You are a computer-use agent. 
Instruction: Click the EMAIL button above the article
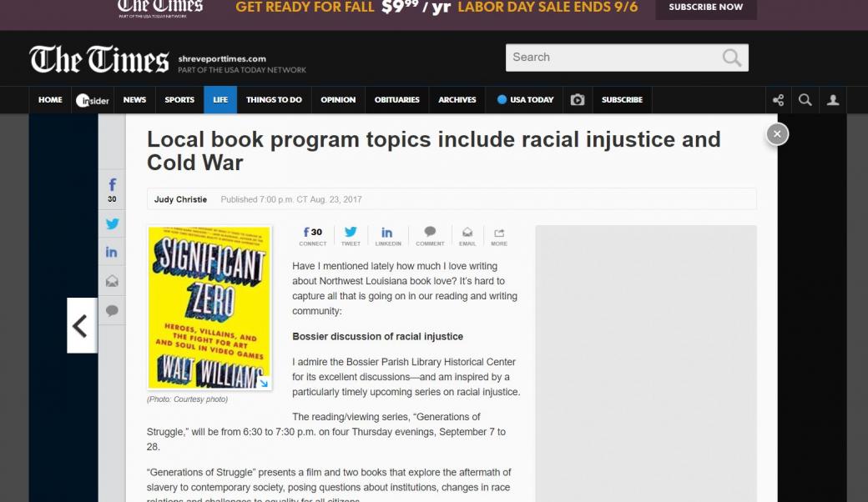click(467, 236)
